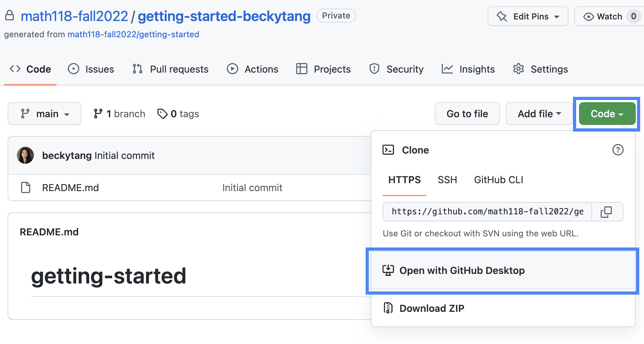Toggle the green Code dropdown button
Screen dimensions: 644x344
pyautogui.click(x=607, y=114)
